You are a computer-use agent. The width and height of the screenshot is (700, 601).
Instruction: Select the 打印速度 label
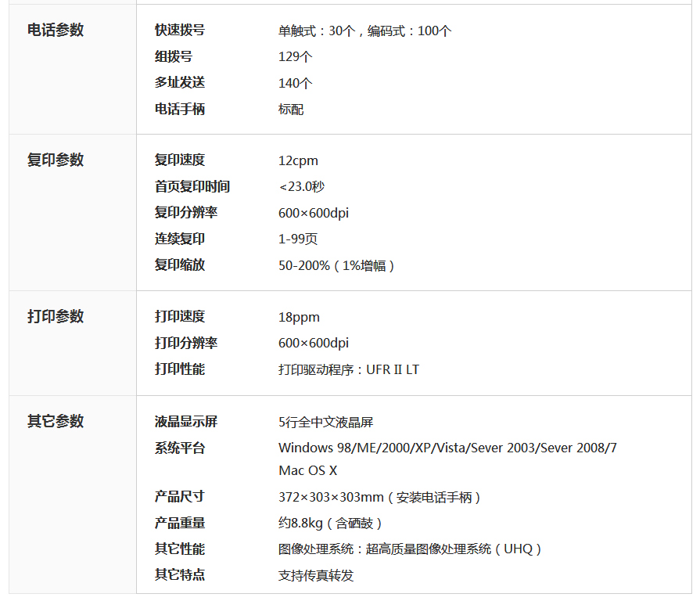point(180,317)
